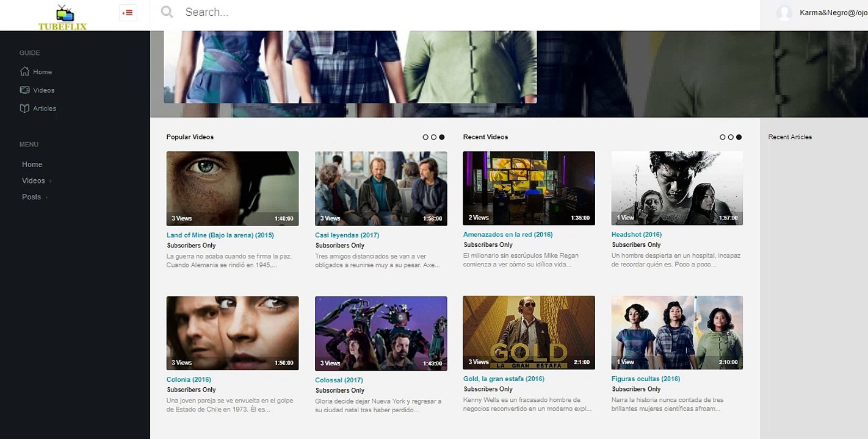Click description 'La guerra no acaba cuando se firma'

(x=229, y=261)
